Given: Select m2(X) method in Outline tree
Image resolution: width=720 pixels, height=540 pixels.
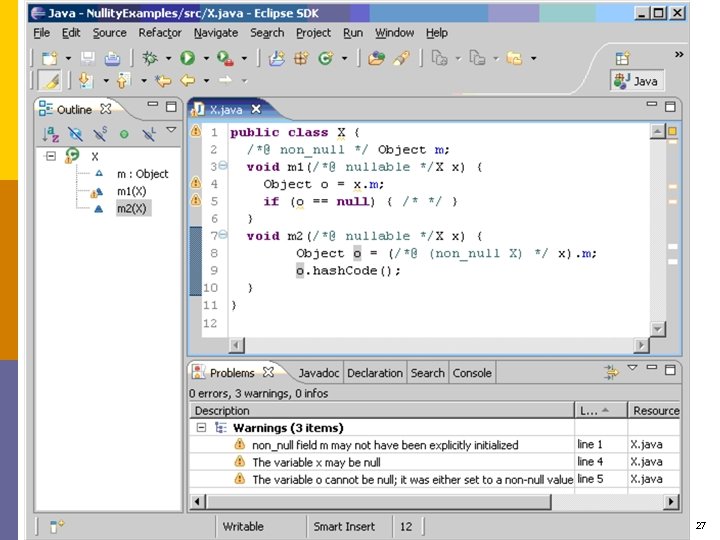Looking at the screenshot, I should tap(131, 208).
